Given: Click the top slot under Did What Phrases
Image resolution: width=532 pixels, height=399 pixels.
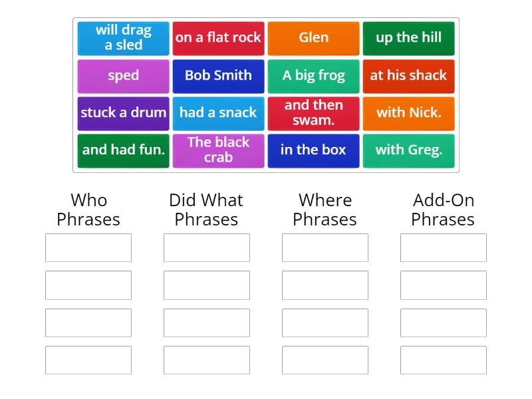Looking at the screenshot, I should (206, 247).
